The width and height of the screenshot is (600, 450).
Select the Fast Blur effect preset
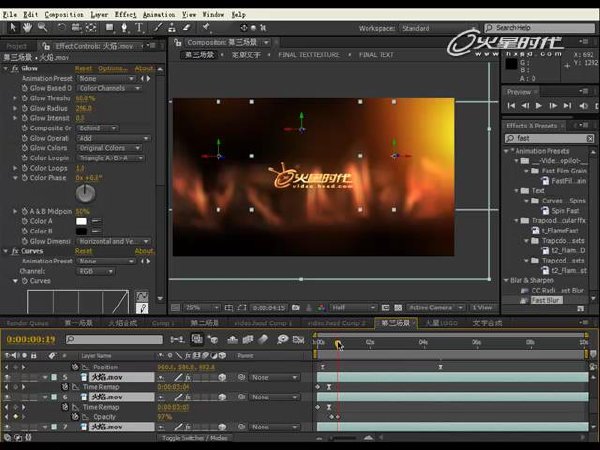click(546, 300)
